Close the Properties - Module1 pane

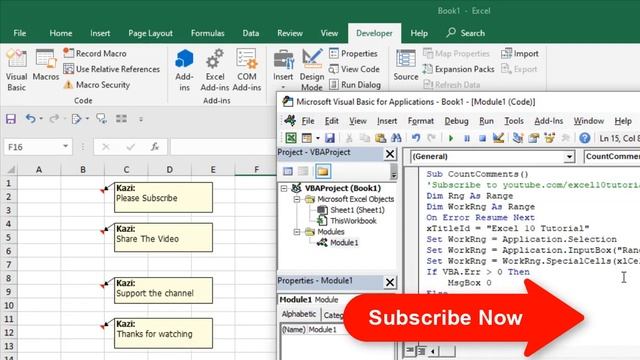click(390, 282)
